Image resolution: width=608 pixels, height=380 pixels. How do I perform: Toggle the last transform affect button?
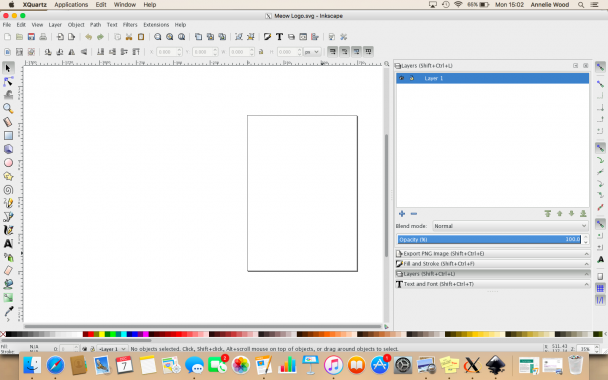tap(368, 51)
